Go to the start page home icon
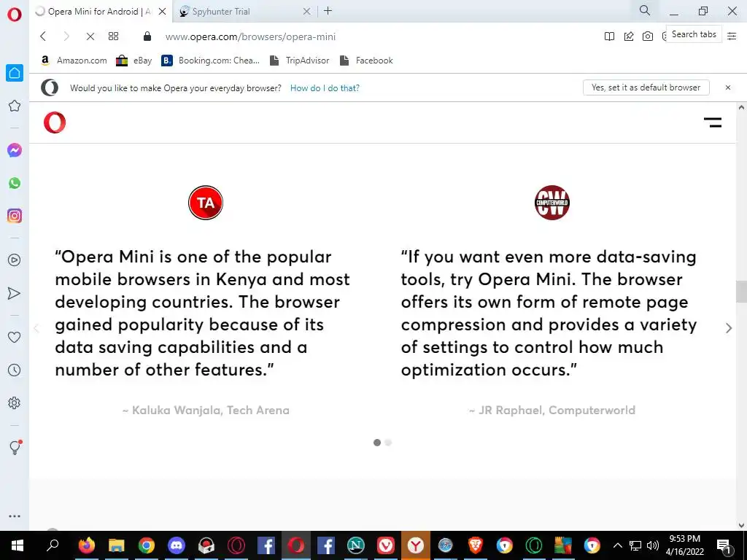 tap(15, 73)
